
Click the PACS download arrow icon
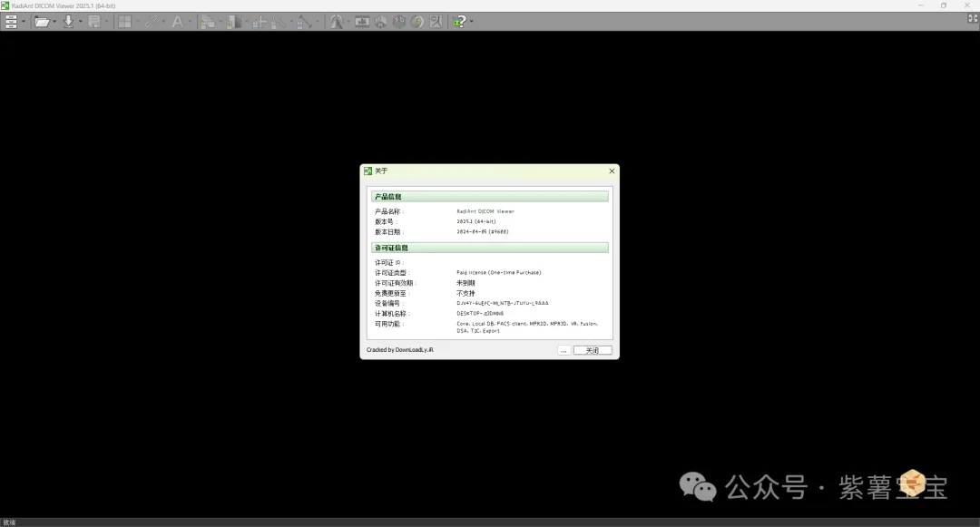68,21
